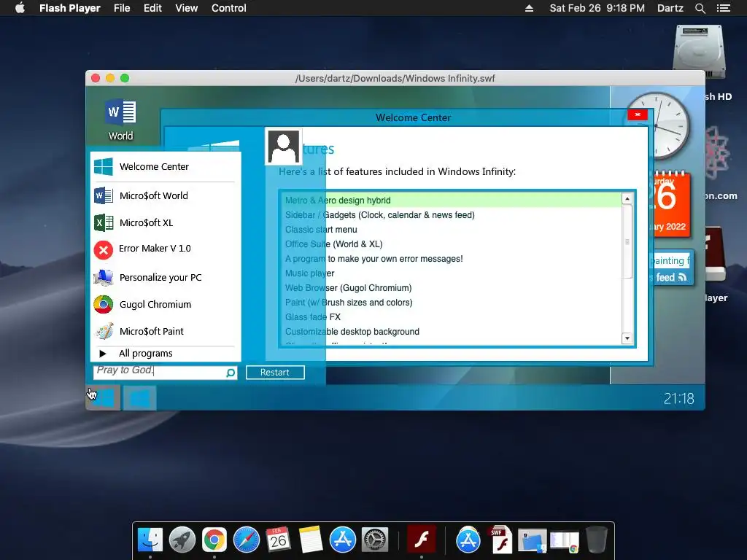Click the Restart button
This screenshot has width=747, height=560.
[275, 373]
